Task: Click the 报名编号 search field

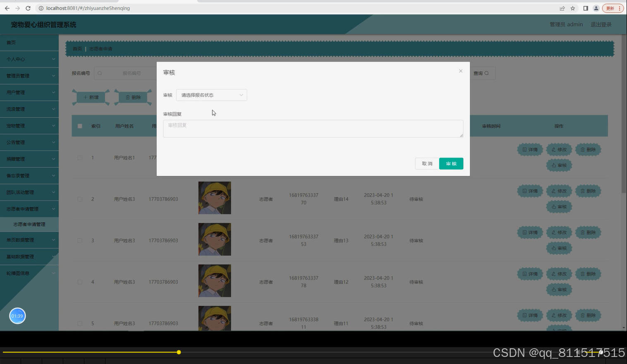Action: [125, 73]
